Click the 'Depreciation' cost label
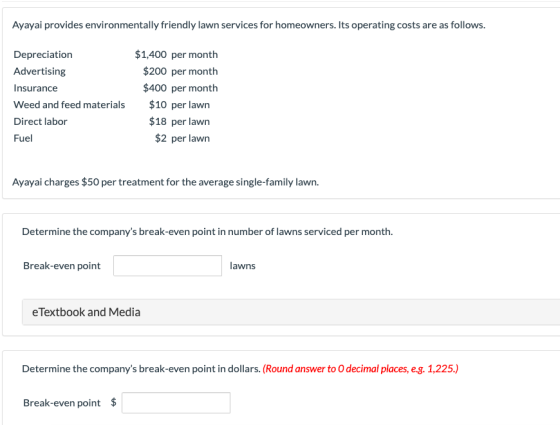Image resolution: width=560 pixels, height=425 pixels. pos(43,54)
